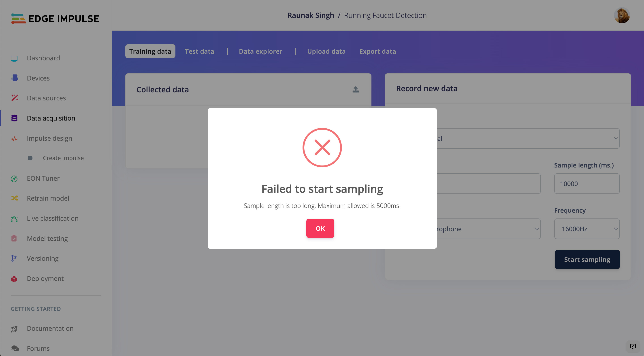Switch to the Test data tab
This screenshot has height=356, width=644.
(x=199, y=51)
